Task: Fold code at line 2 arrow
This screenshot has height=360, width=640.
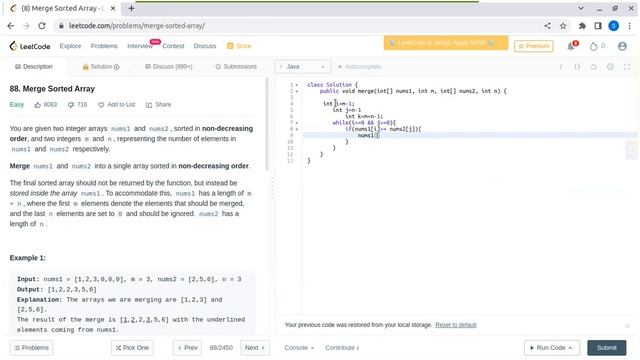Action: (297, 91)
